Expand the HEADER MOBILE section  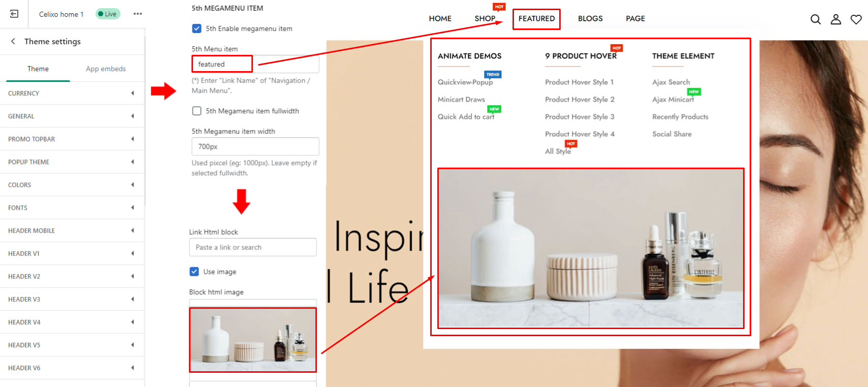coord(72,231)
